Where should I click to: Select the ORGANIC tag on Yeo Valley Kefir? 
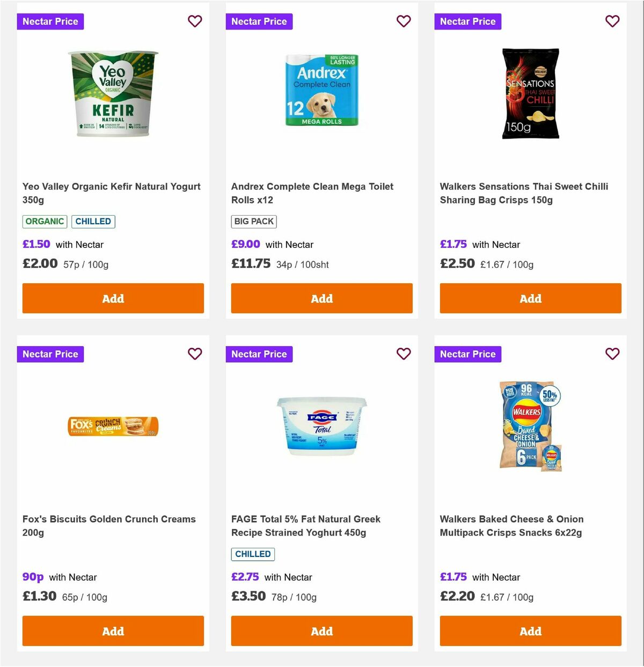point(45,221)
